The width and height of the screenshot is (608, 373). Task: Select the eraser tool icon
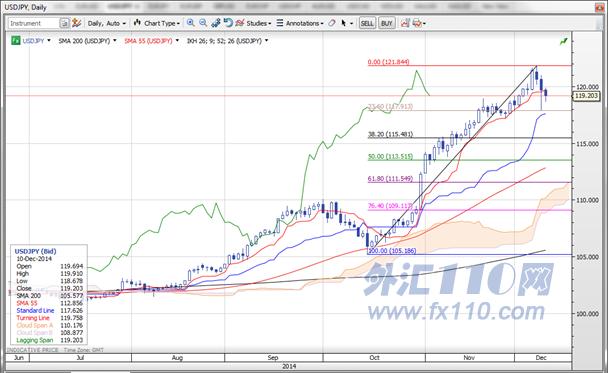click(x=332, y=23)
